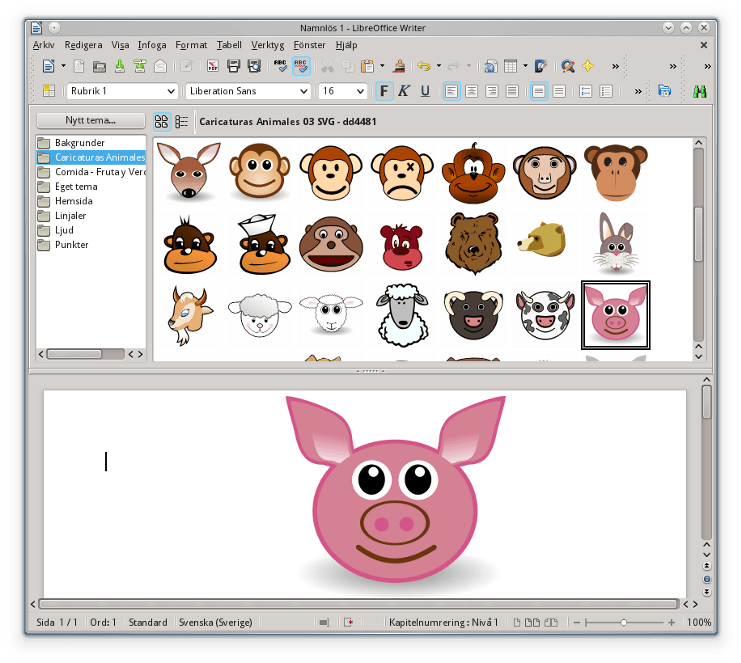Switch gallery to detailed list view
Image resolution: width=741 pixels, height=663 pixels.
[181, 122]
